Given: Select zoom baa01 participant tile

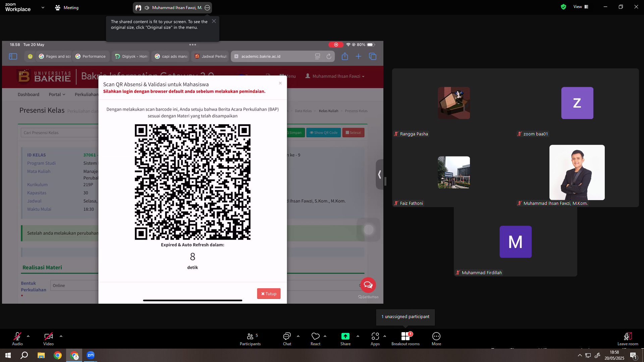Looking at the screenshot, I should [577, 103].
